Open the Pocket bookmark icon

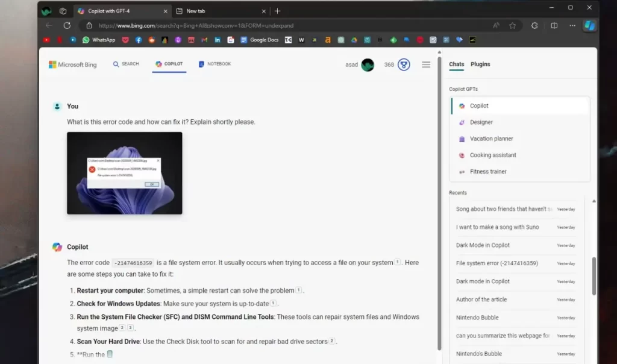coord(125,40)
